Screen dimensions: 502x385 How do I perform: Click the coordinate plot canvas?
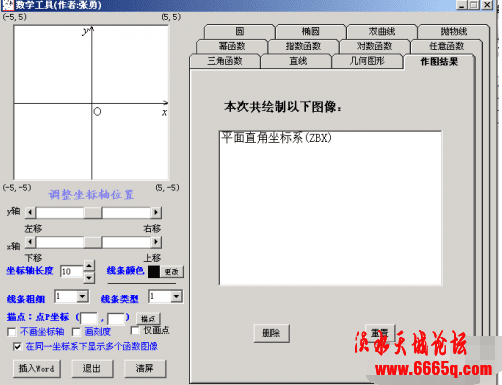(x=91, y=103)
